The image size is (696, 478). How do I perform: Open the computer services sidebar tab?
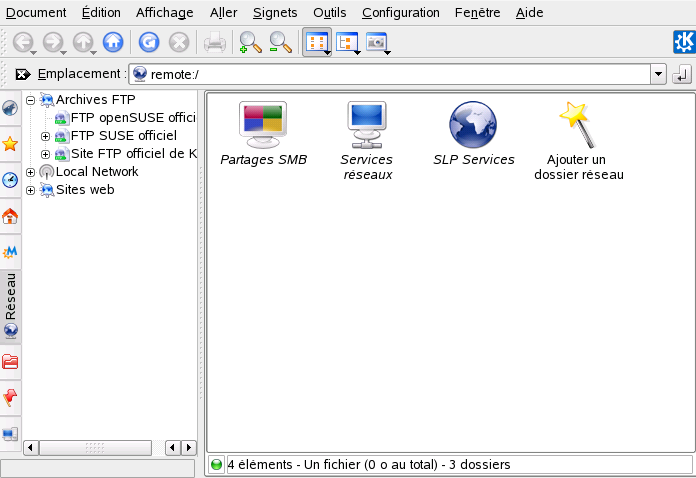(10, 434)
